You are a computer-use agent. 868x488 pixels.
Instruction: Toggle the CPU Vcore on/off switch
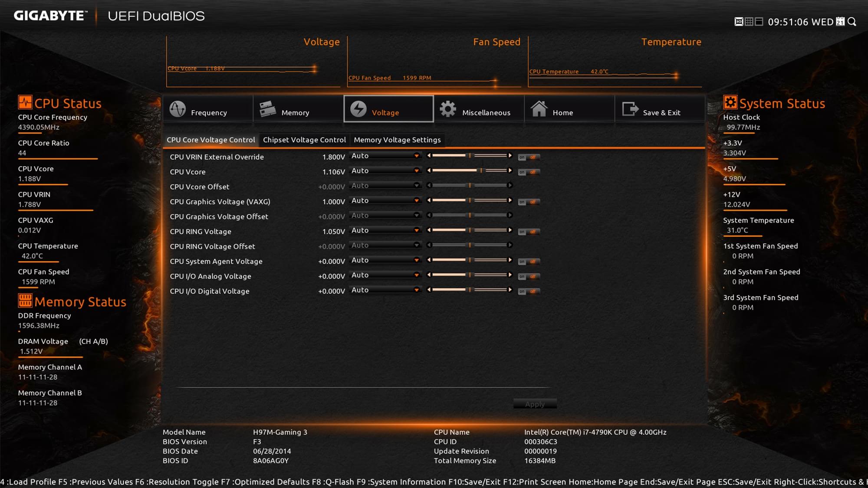click(529, 172)
